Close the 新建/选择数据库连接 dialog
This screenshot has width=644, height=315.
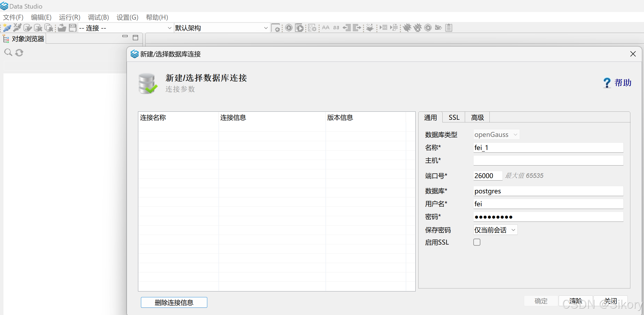[633, 54]
